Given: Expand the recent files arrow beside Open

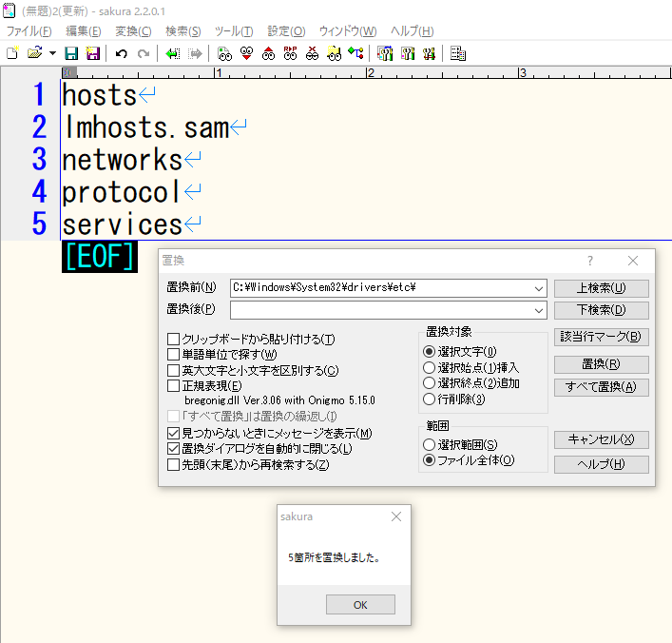Looking at the screenshot, I should pyautogui.click(x=52, y=53).
